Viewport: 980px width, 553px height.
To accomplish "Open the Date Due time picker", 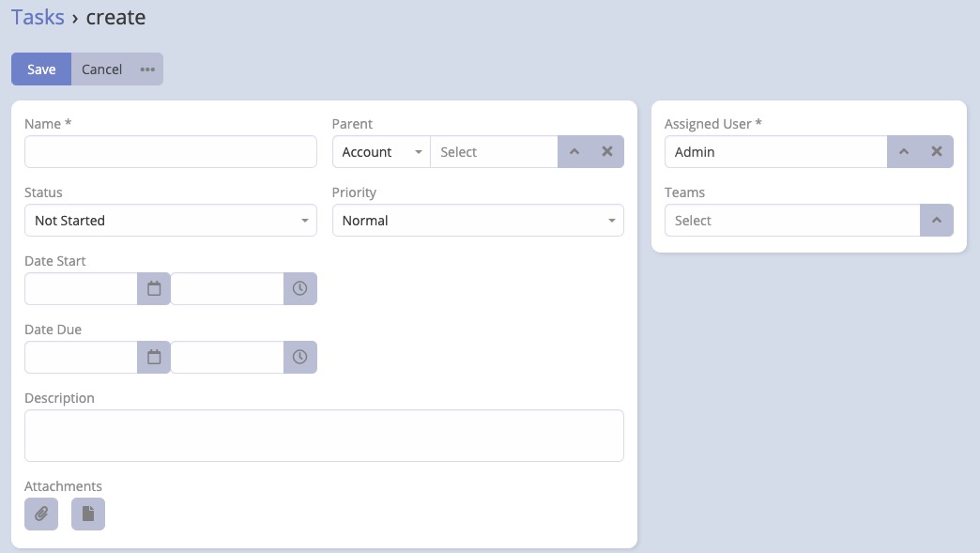I will pyautogui.click(x=299, y=357).
